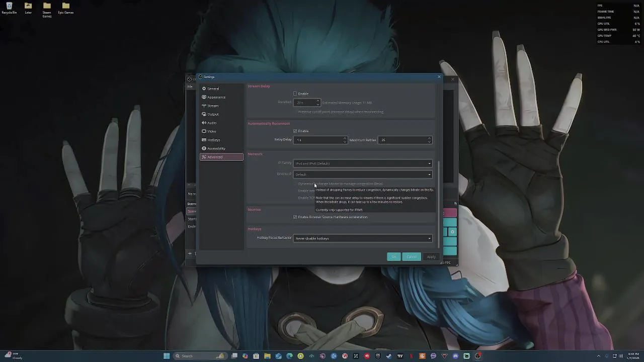Go to the Audio settings section

point(221,123)
